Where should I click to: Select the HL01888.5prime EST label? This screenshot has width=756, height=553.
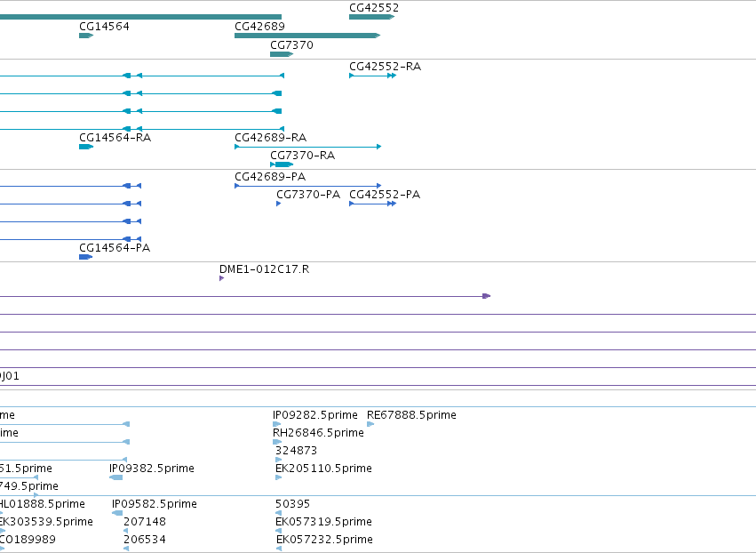[x=43, y=504]
